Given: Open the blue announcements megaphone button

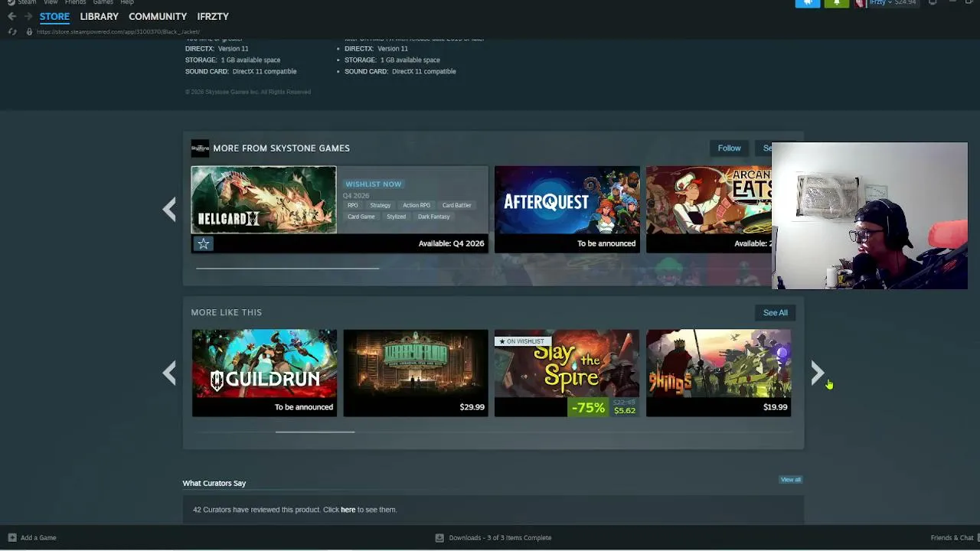Looking at the screenshot, I should coord(808,3).
